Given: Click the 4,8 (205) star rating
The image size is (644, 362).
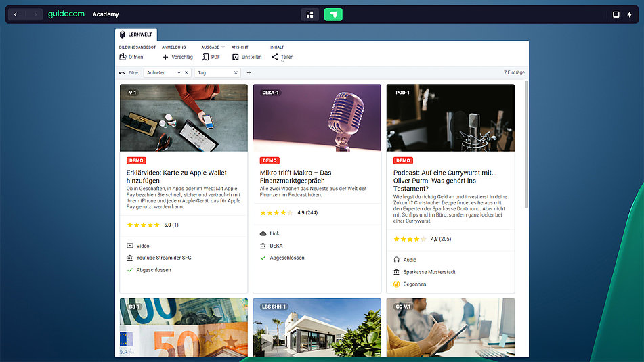Looking at the screenshot, I should click(x=422, y=239).
